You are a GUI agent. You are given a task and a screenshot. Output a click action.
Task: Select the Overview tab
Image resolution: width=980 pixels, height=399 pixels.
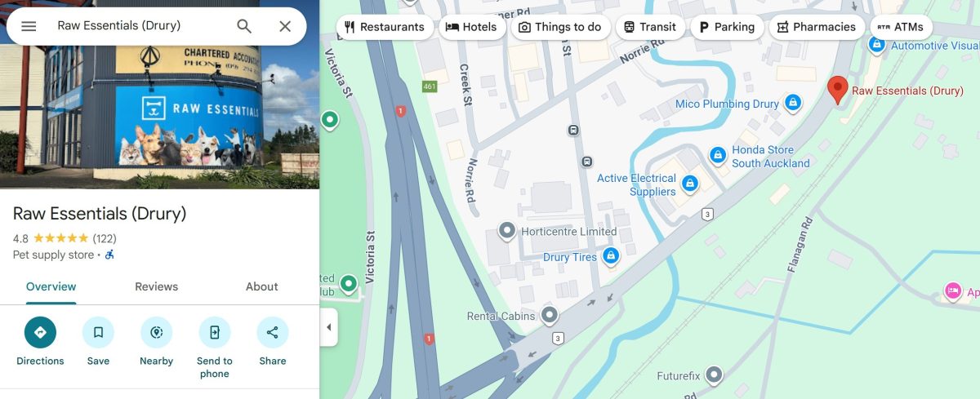(51, 286)
